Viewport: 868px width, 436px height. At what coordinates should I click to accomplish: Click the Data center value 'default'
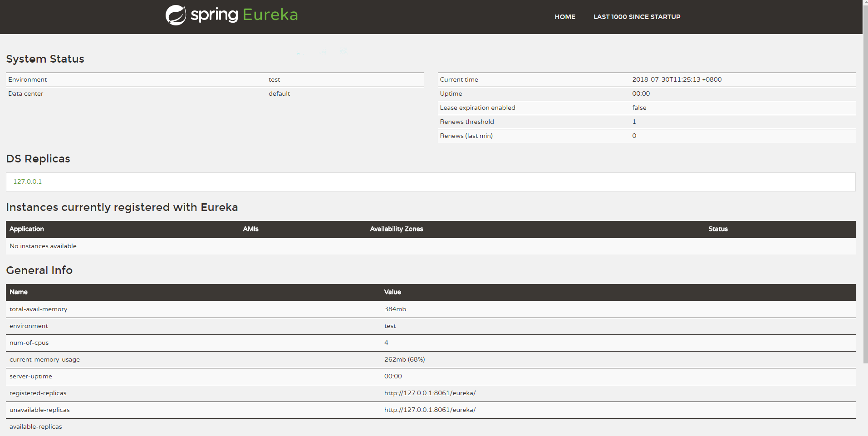pyautogui.click(x=279, y=94)
